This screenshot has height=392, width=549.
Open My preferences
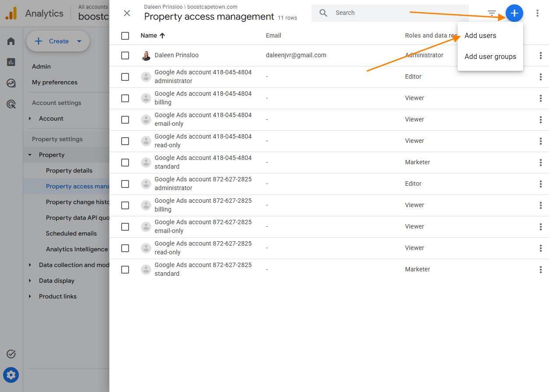pos(55,82)
